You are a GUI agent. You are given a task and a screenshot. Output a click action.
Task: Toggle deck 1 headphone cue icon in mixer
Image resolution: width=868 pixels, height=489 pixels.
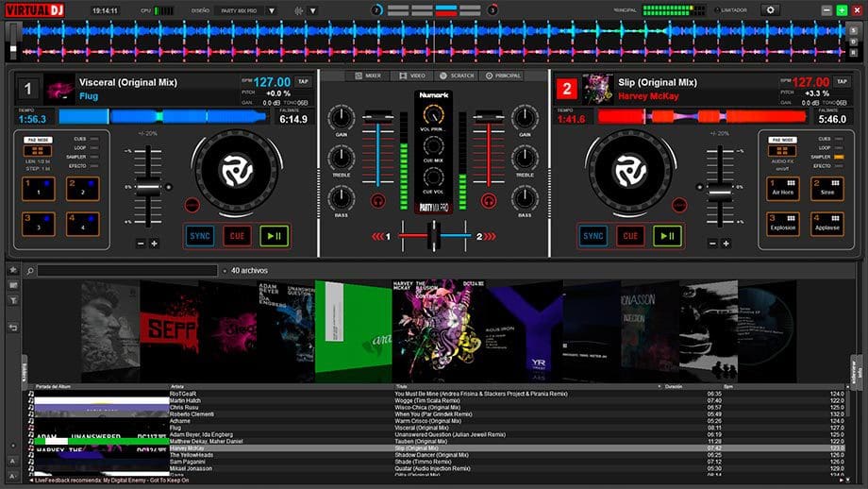pos(378,200)
